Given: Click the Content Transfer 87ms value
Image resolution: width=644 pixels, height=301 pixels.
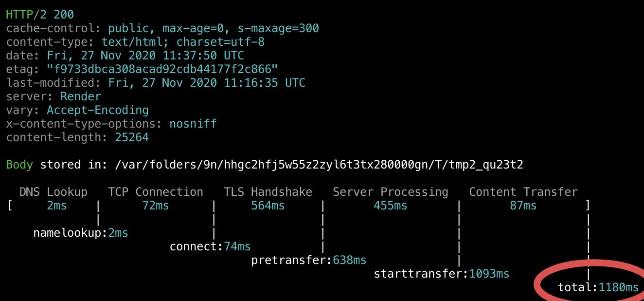Looking at the screenshot, I should 523,206.
